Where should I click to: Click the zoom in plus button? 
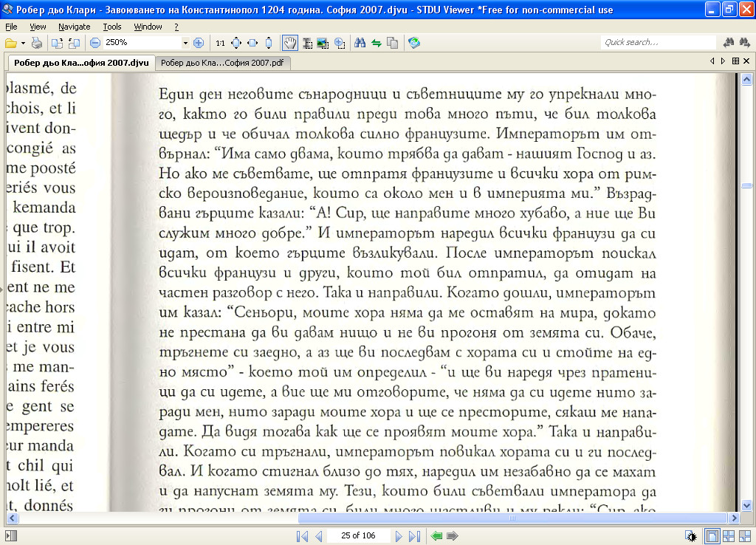pyautogui.click(x=198, y=43)
